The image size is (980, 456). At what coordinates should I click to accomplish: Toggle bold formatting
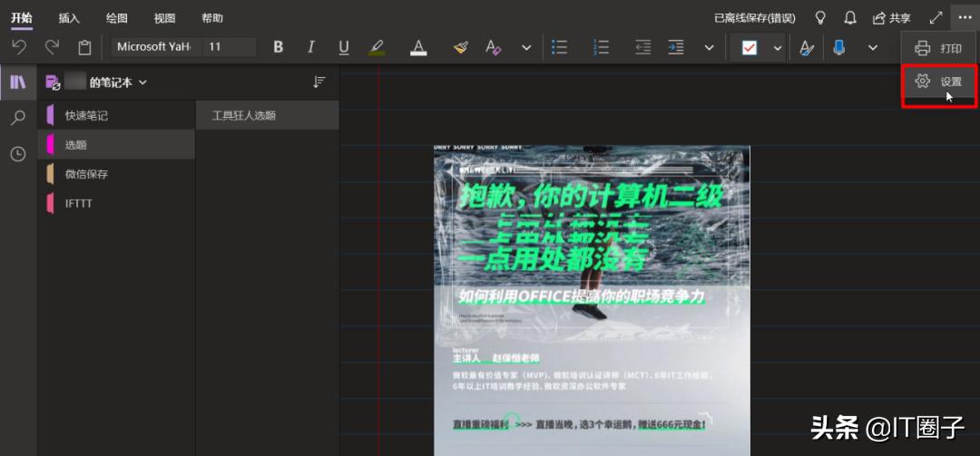pos(279,47)
